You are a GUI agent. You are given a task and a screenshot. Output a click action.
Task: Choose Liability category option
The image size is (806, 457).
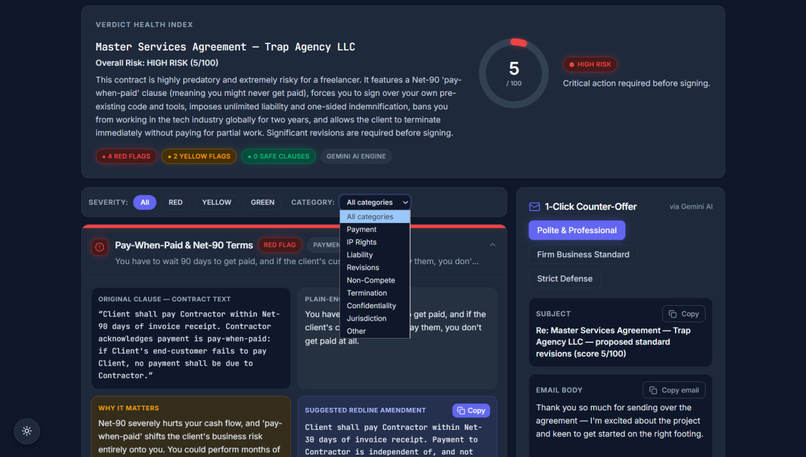(x=375, y=255)
